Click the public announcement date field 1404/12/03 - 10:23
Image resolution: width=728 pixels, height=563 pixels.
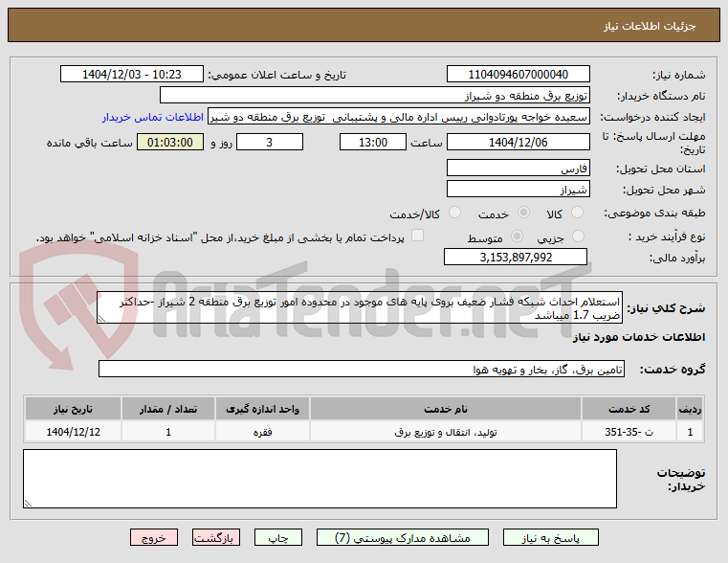132,75
